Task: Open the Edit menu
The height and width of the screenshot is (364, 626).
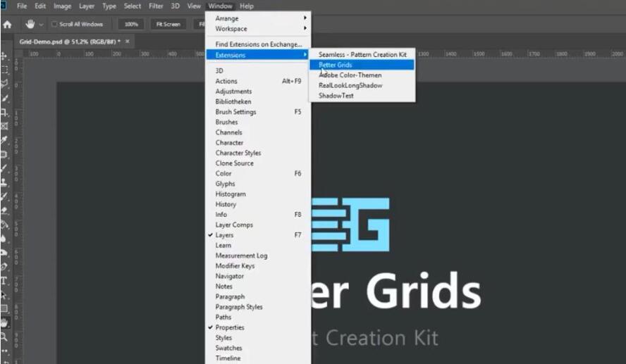Action: click(x=40, y=6)
